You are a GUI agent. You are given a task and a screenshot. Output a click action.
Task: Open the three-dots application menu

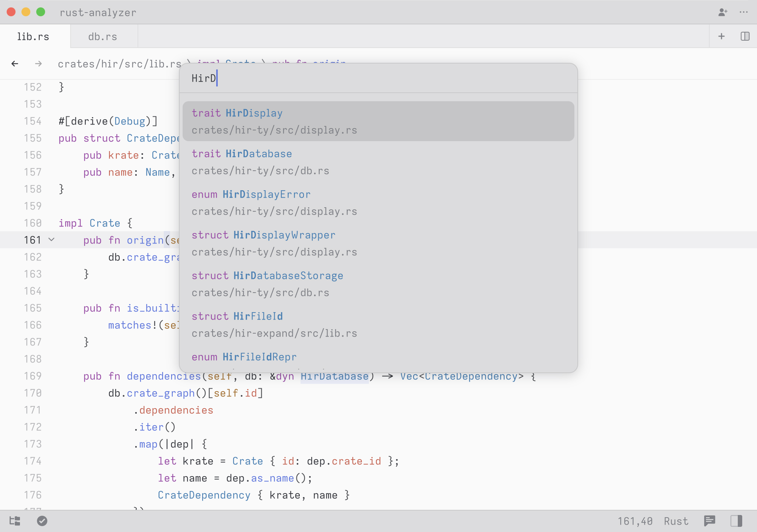point(744,12)
